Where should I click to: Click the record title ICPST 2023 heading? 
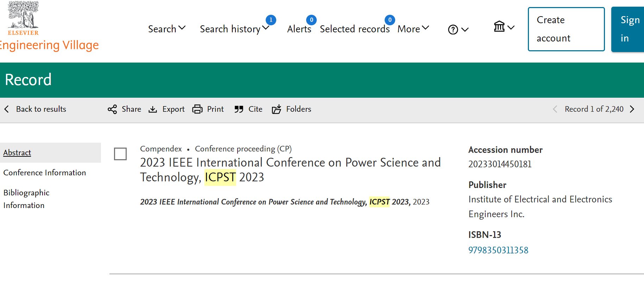pos(290,170)
